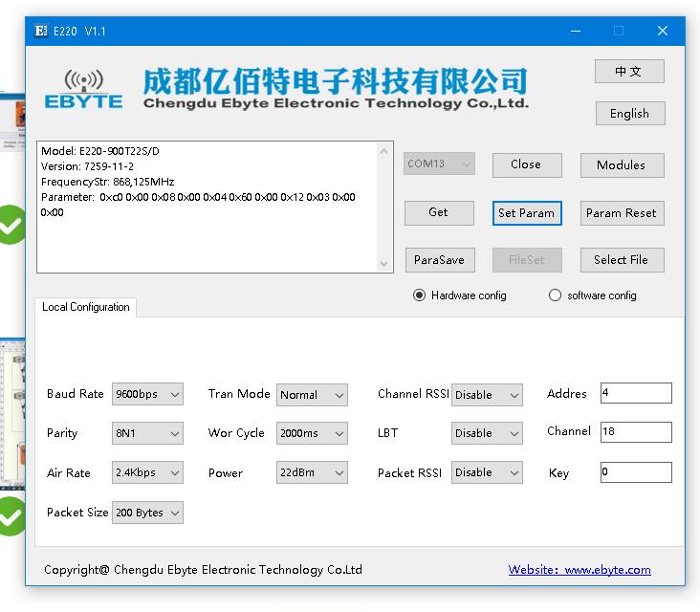The width and height of the screenshot is (700, 612).
Task: Expand the Parity 8N1 dropdown
Action: pyautogui.click(x=147, y=433)
